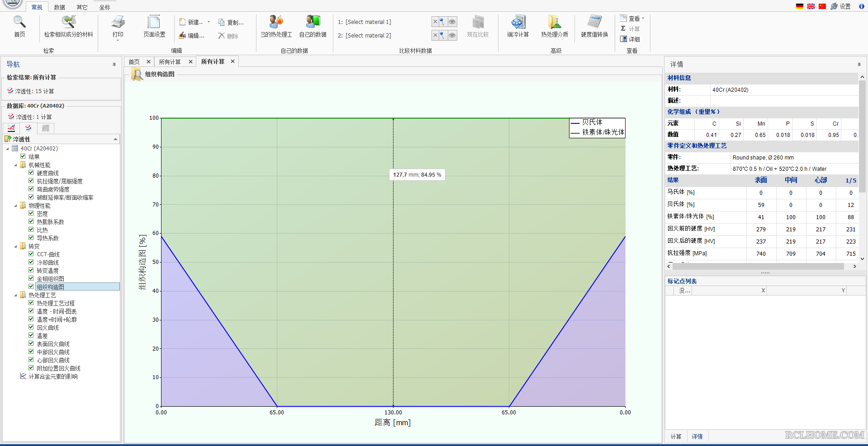The width and height of the screenshot is (868, 446).
Task: Clear material 1 with the X icon
Action: pos(435,22)
